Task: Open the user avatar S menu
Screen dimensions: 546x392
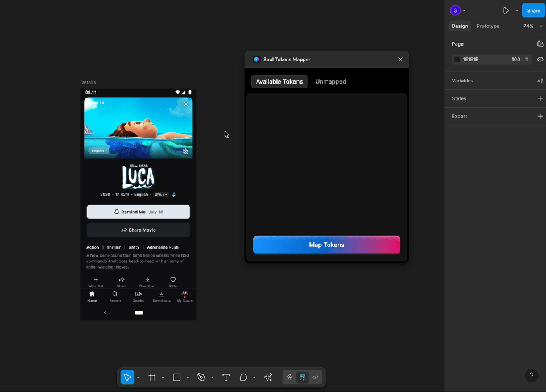Action: tap(455, 10)
